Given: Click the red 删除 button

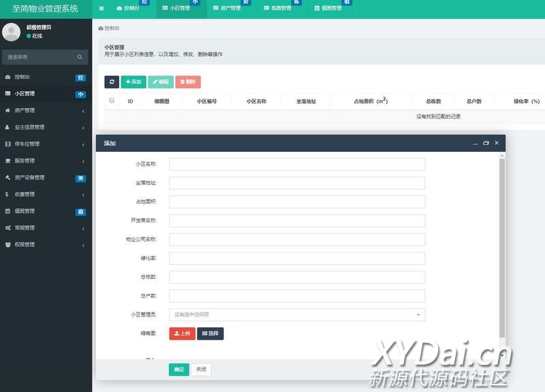Looking at the screenshot, I should (x=188, y=82).
